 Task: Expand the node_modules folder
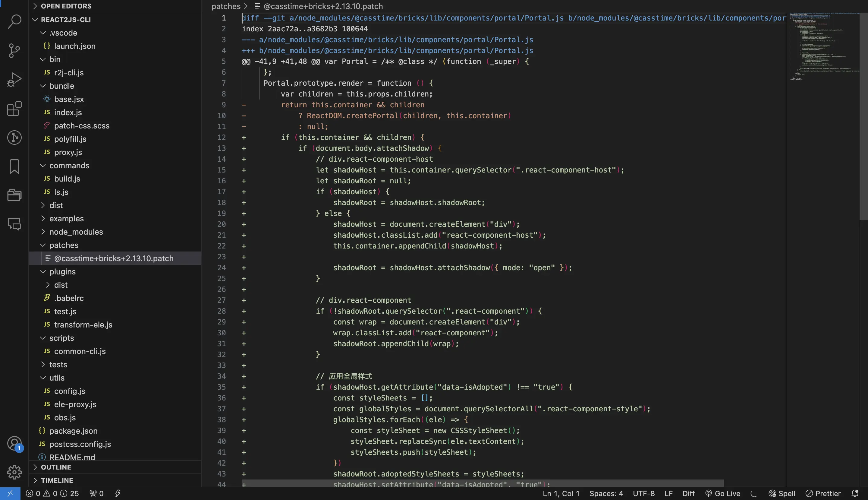point(76,232)
